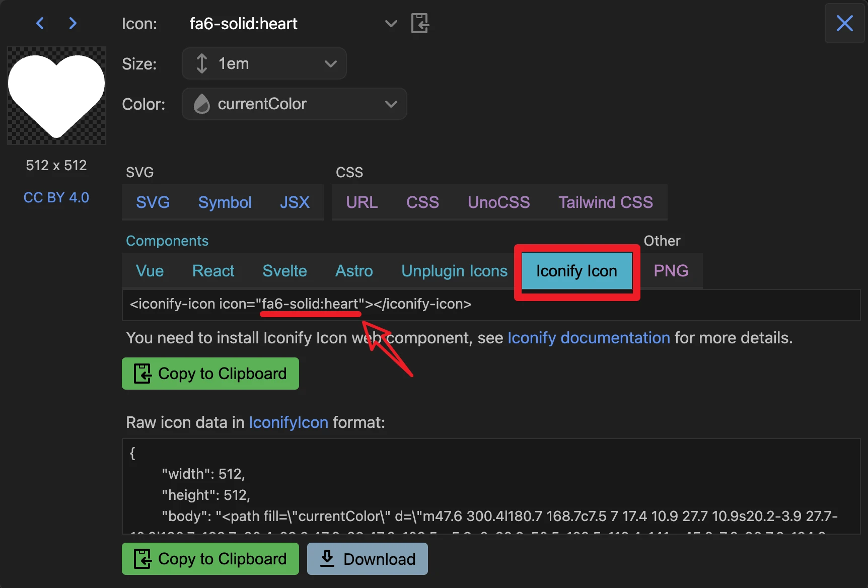The width and height of the screenshot is (868, 588).
Task: Open the currentColor dropdown
Action: [295, 104]
